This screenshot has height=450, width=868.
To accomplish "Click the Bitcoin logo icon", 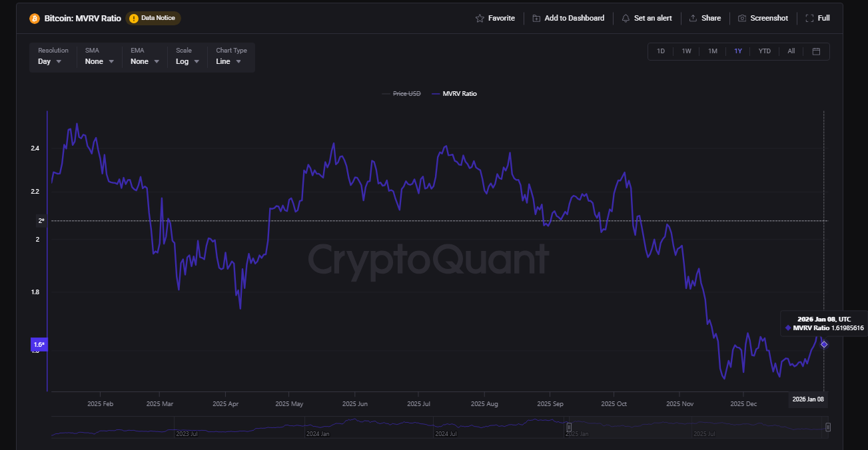I will [35, 19].
